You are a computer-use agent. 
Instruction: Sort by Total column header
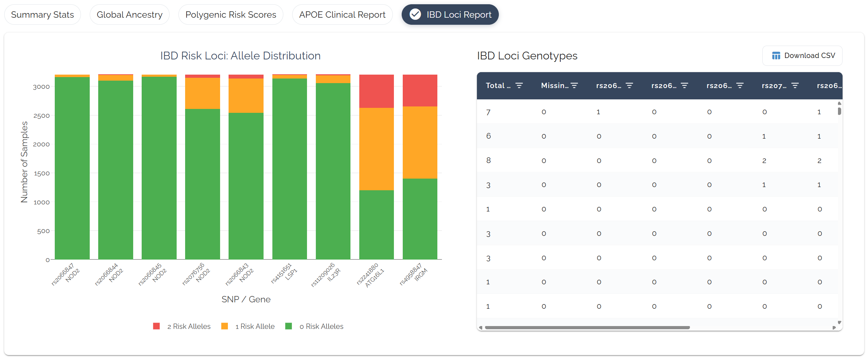(x=498, y=86)
